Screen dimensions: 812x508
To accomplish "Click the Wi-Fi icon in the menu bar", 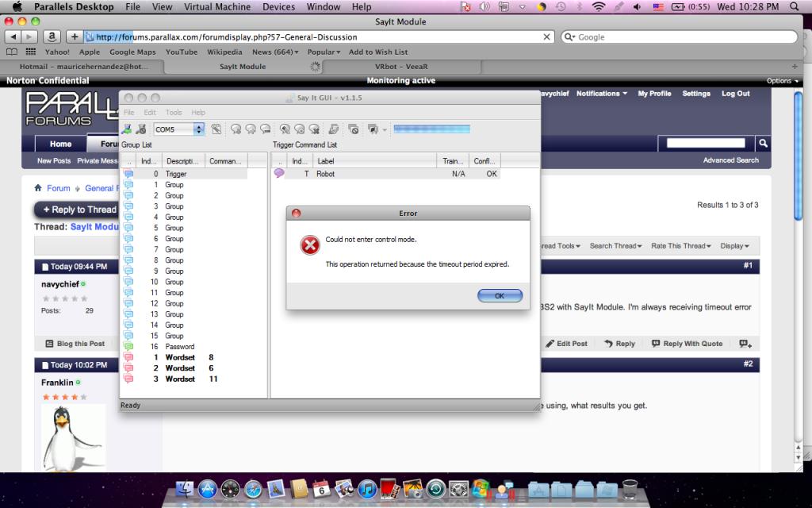I will tap(599, 6).
